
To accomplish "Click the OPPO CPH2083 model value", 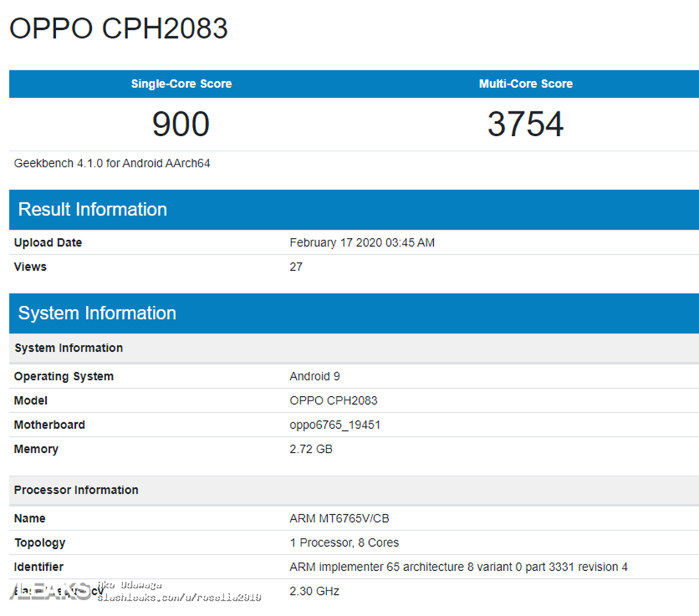I will pos(333,400).
